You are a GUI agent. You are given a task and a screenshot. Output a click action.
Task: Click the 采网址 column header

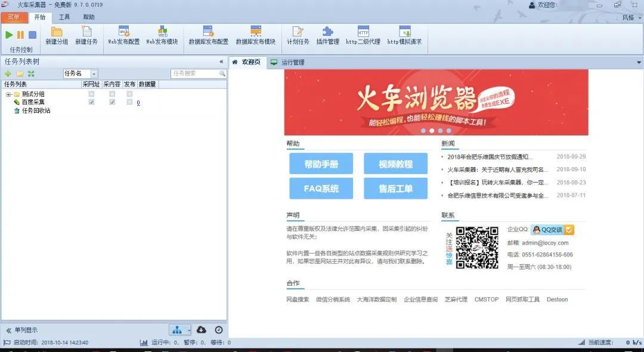click(x=91, y=84)
